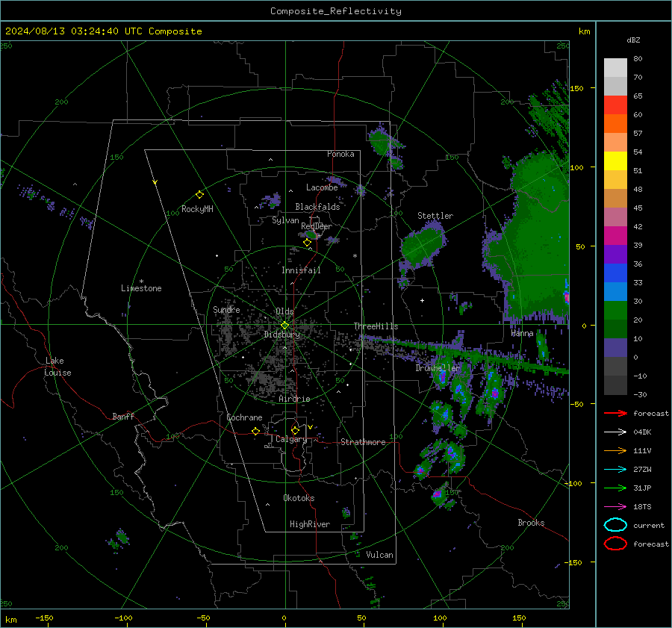Click the HighRiver label

310,524
